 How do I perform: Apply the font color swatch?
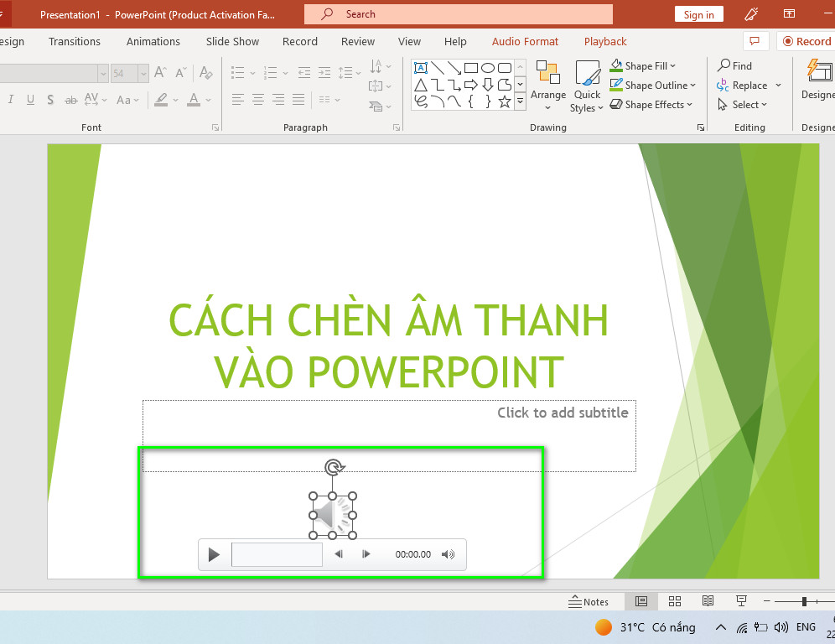194,100
